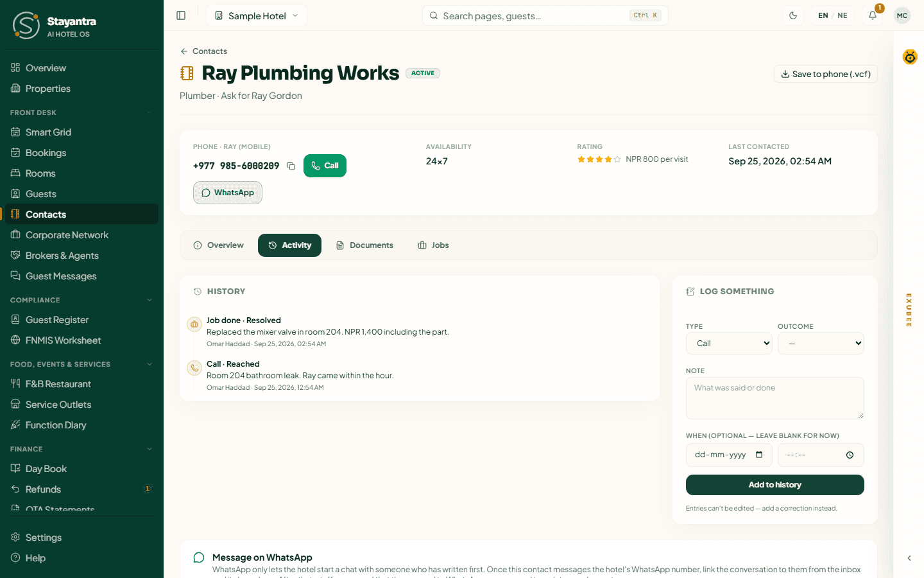924x578 pixels.
Task: Switch language to EN
Action: (823, 15)
